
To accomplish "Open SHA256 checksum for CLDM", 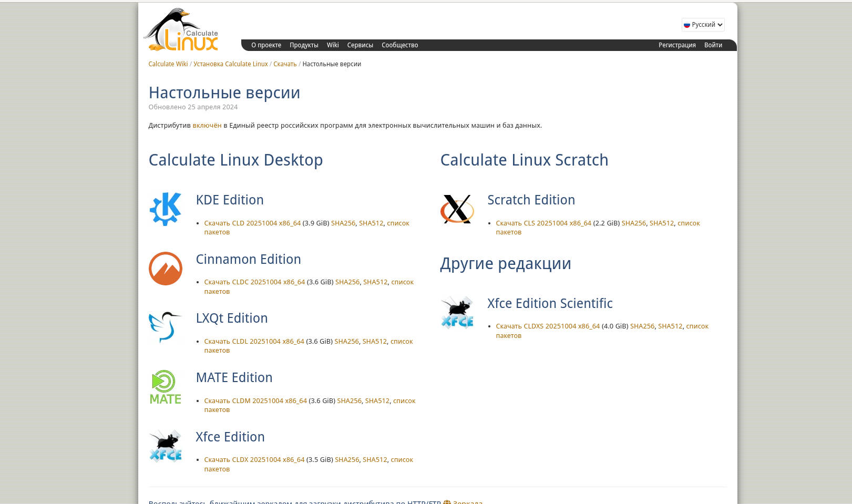I will pyautogui.click(x=350, y=401).
